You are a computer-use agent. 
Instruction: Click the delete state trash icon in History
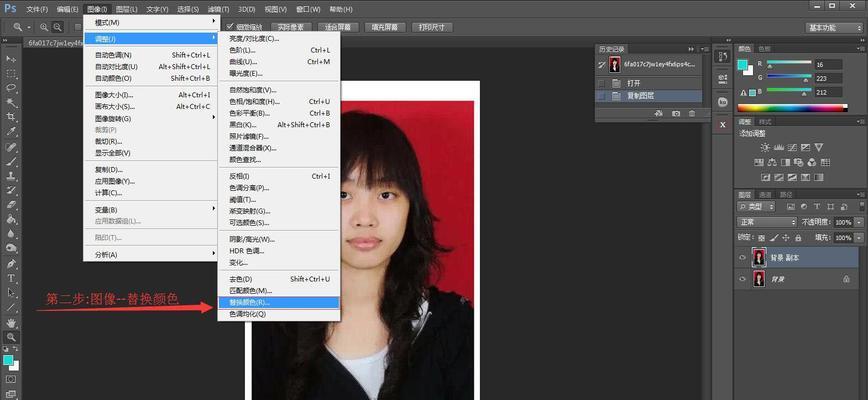click(x=691, y=113)
